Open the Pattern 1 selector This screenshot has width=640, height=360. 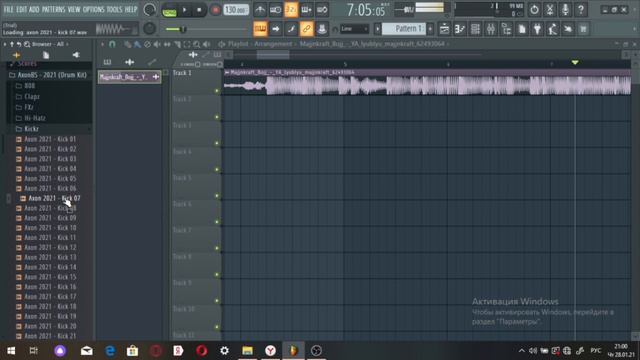[x=404, y=29]
